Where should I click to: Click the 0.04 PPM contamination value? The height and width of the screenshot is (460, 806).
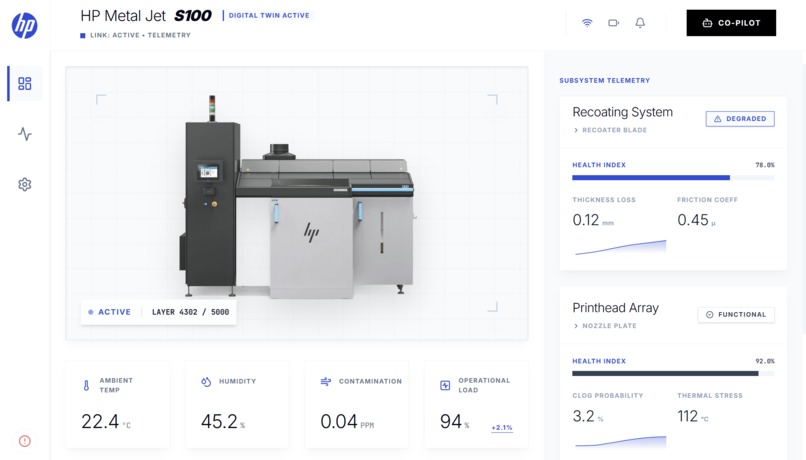(347, 421)
